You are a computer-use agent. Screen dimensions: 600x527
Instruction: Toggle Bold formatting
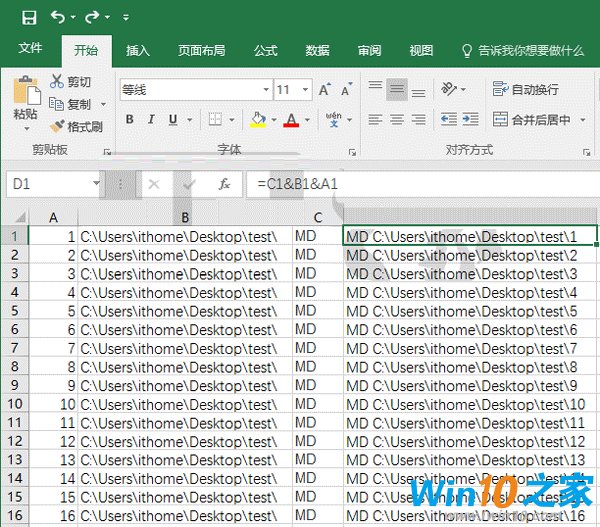coord(129,120)
